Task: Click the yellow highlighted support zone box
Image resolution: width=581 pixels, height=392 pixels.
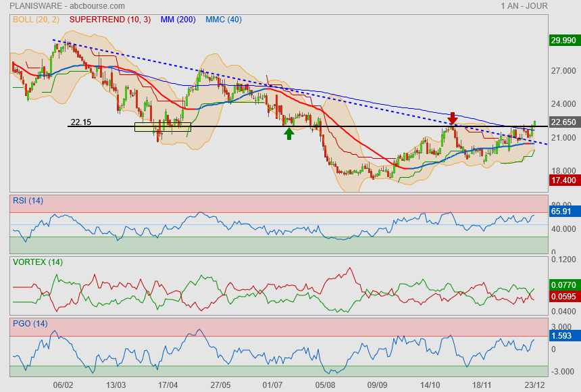Action: point(163,126)
